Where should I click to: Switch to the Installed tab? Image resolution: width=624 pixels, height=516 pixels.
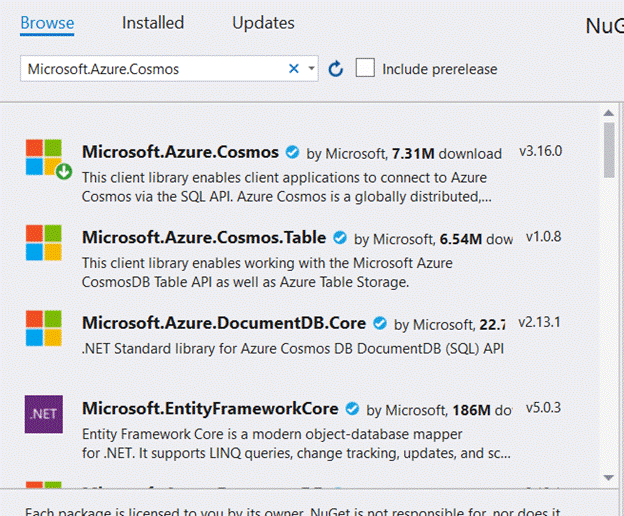153,22
